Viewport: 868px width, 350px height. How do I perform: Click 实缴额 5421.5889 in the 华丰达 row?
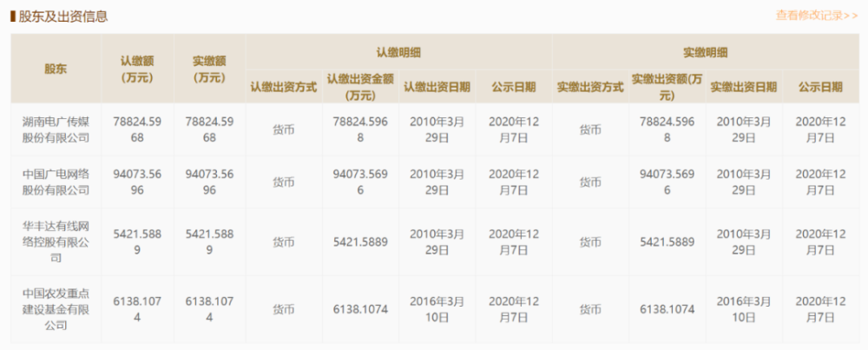pyautogui.click(x=209, y=242)
